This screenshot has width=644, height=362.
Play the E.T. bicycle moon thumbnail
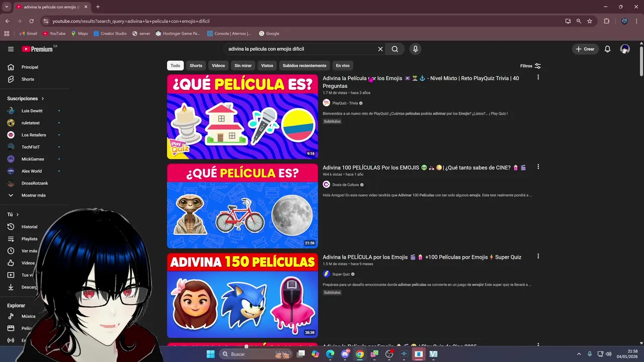(243, 206)
